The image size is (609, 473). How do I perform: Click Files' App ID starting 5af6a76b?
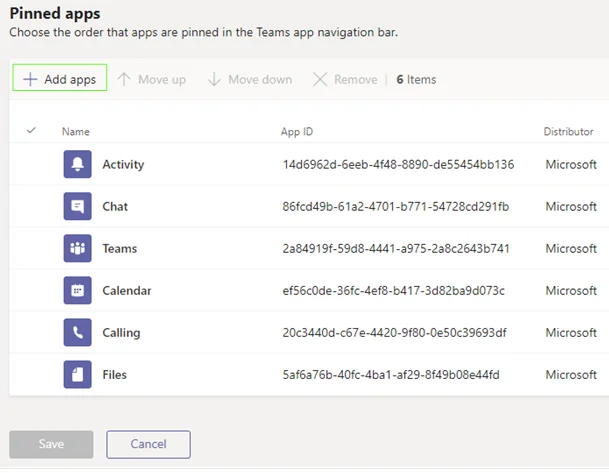pyautogui.click(x=391, y=375)
